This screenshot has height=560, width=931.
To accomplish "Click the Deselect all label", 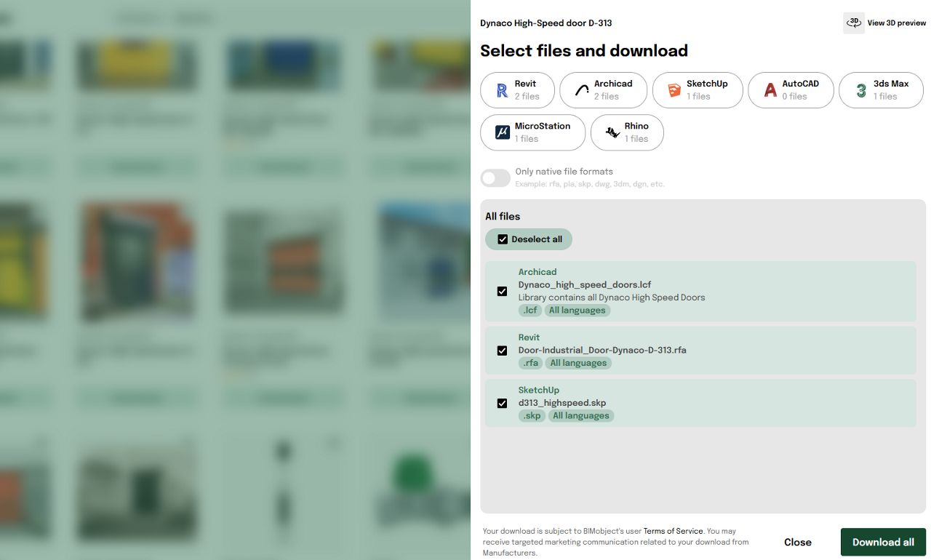I will point(537,239).
